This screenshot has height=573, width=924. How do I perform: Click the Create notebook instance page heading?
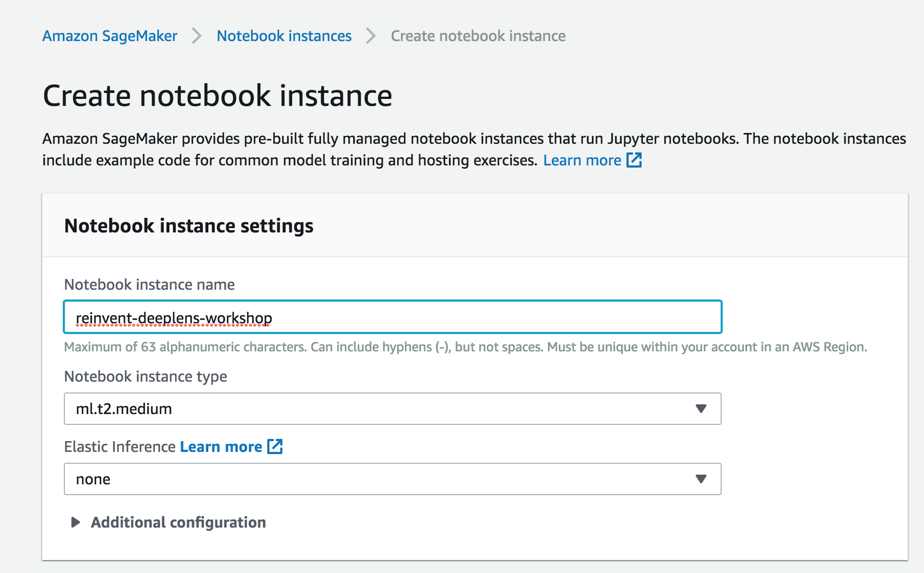217,96
